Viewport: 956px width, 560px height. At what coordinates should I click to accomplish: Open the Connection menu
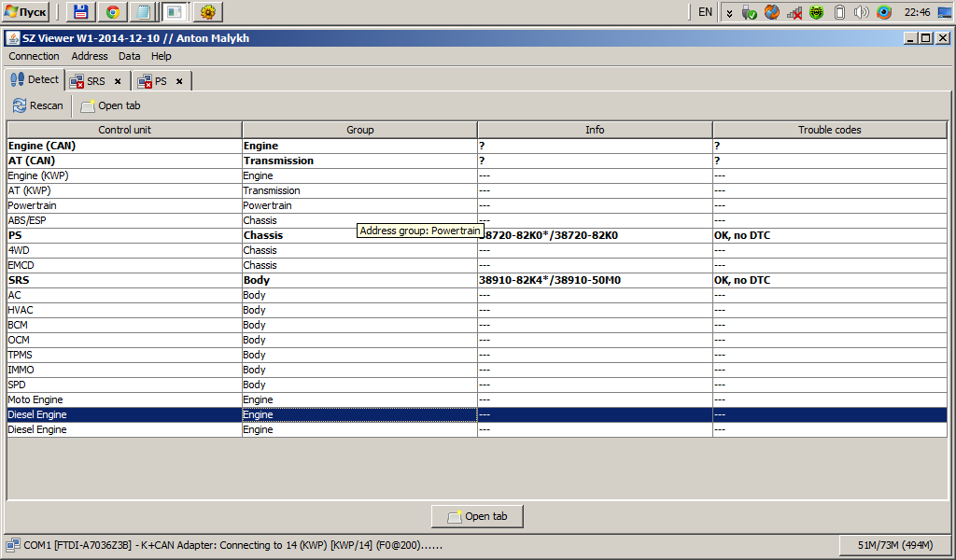(34, 56)
